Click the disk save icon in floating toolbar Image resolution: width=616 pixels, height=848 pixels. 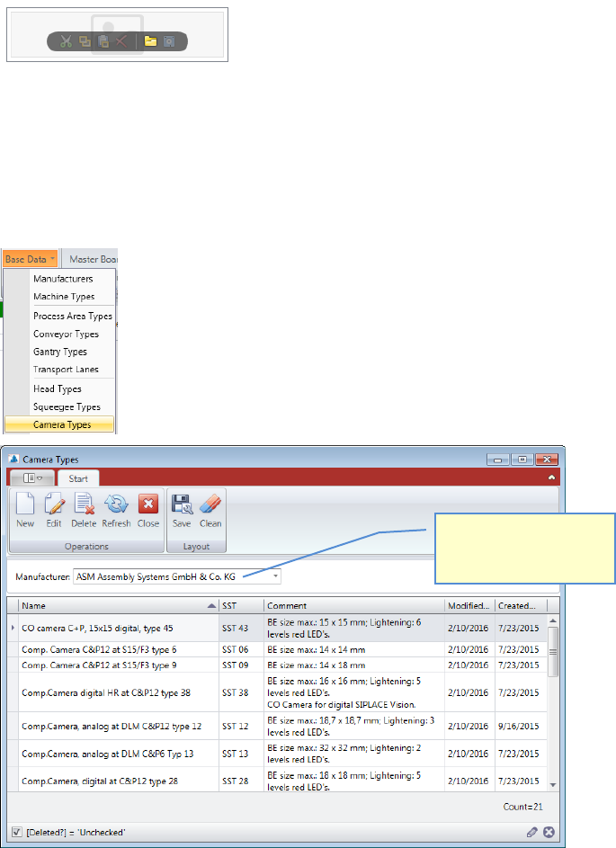[169, 41]
